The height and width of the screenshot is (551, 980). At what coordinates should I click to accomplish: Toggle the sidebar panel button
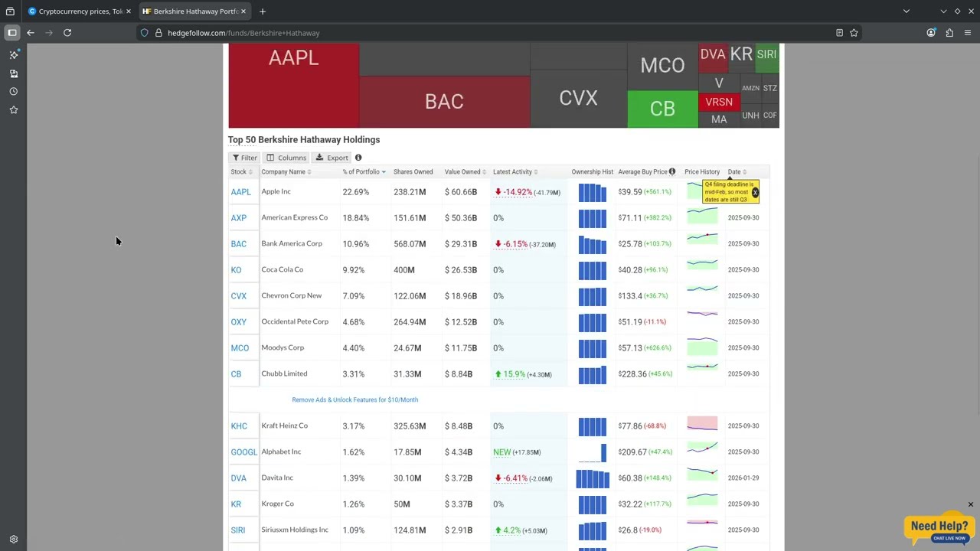(x=12, y=33)
